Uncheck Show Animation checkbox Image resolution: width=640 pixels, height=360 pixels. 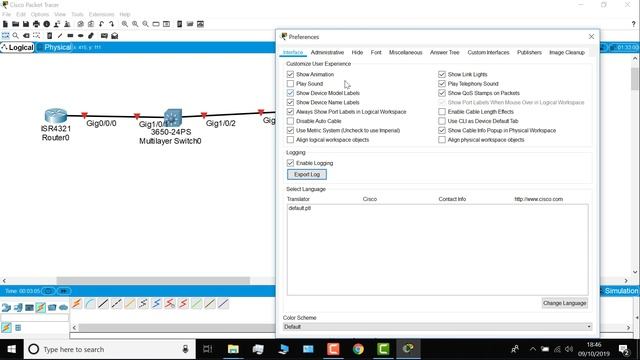pyautogui.click(x=290, y=74)
